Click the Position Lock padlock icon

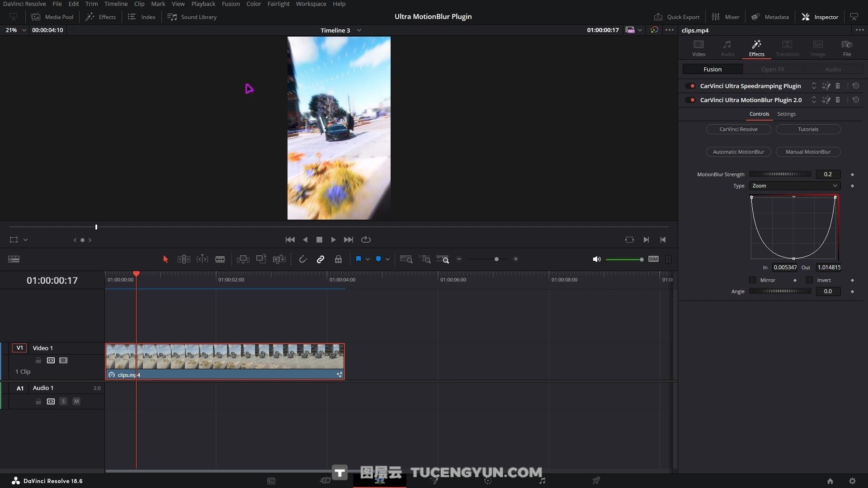(338, 259)
